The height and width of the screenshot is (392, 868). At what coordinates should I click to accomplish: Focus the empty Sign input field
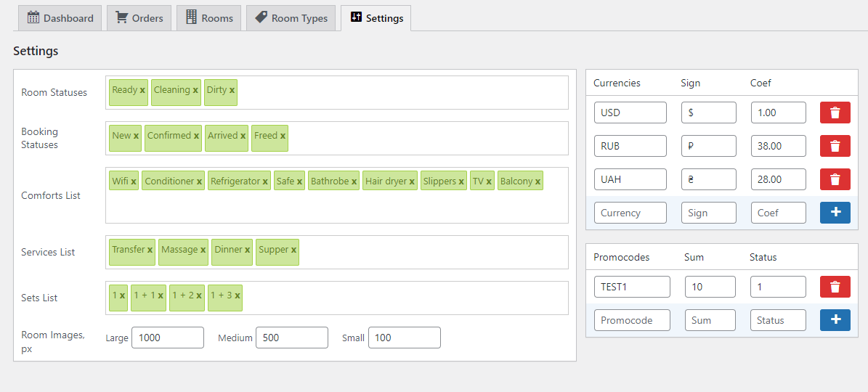click(709, 213)
